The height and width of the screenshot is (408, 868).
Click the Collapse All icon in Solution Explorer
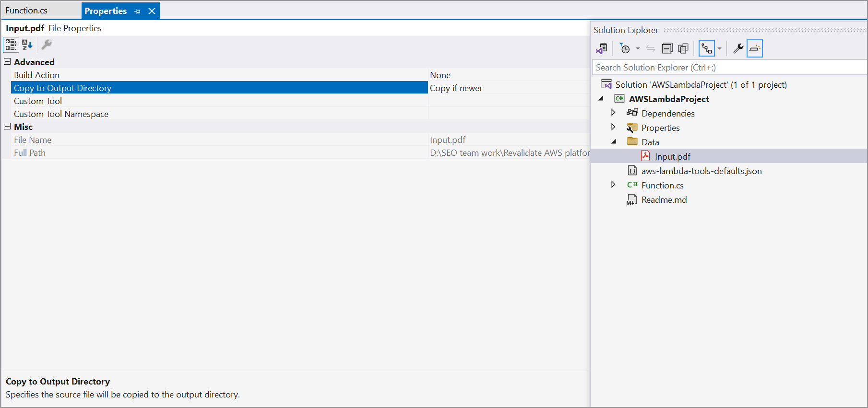coord(667,48)
